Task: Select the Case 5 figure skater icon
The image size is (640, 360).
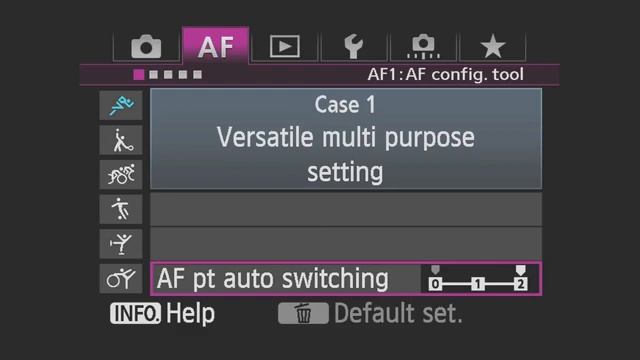Action: pyautogui.click(x=121, y=244)
